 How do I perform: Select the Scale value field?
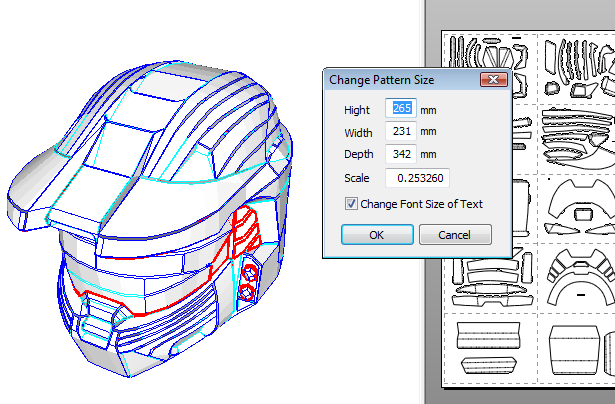click(x=417, y=178)
